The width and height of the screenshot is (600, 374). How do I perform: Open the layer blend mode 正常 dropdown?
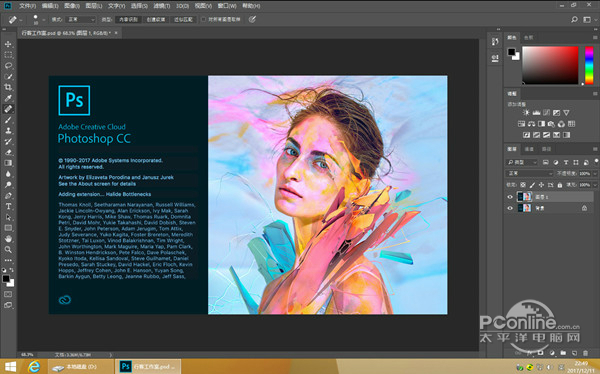pyautogui.click(x=530, y=173)
